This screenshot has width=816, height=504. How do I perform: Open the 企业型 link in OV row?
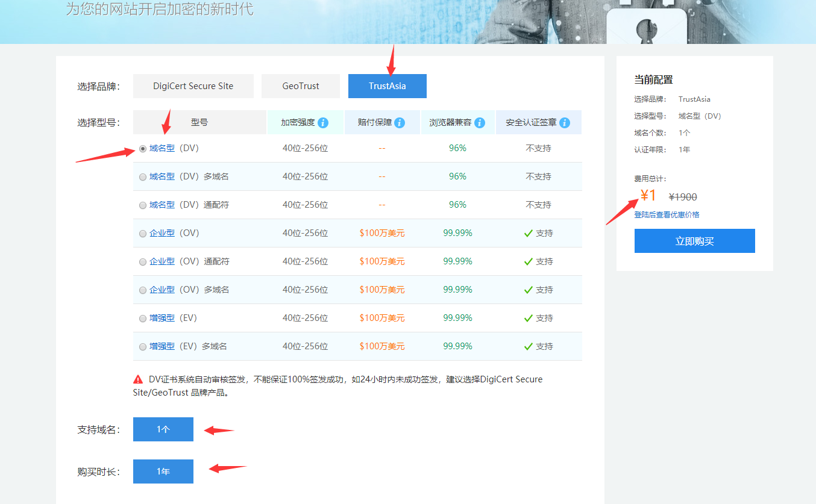tap(162, 233)
